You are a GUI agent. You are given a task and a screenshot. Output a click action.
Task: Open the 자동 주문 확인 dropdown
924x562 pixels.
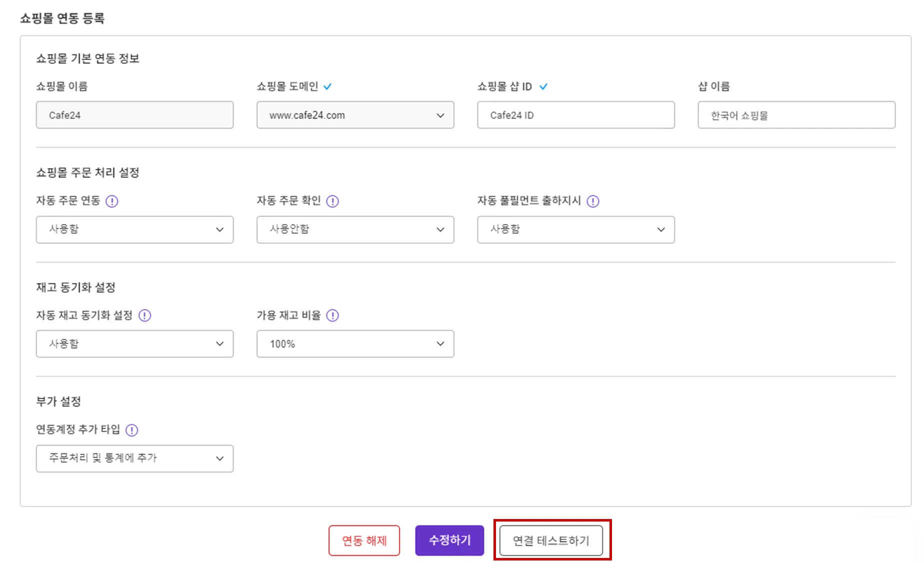point(355,230)
